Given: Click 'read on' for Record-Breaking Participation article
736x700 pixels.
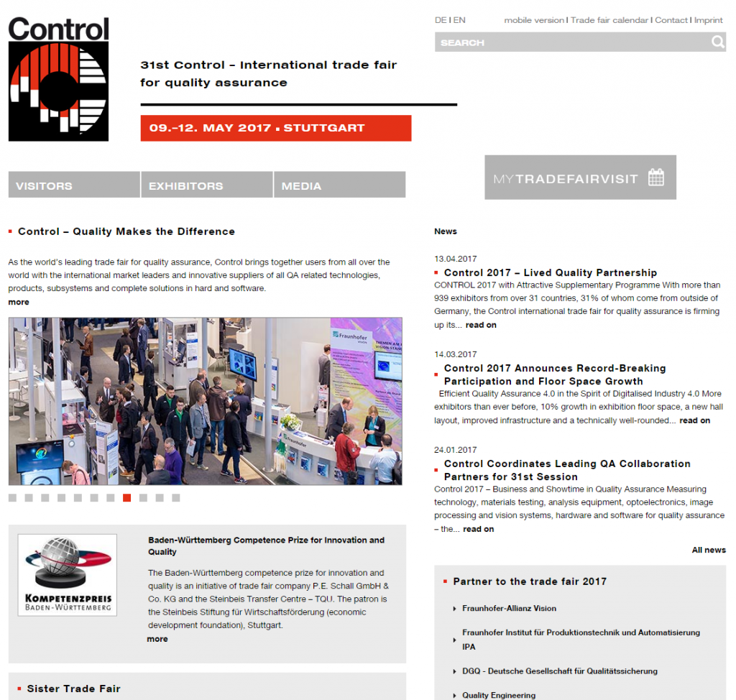Looking at the screenshot, I should tap(695, 420).
